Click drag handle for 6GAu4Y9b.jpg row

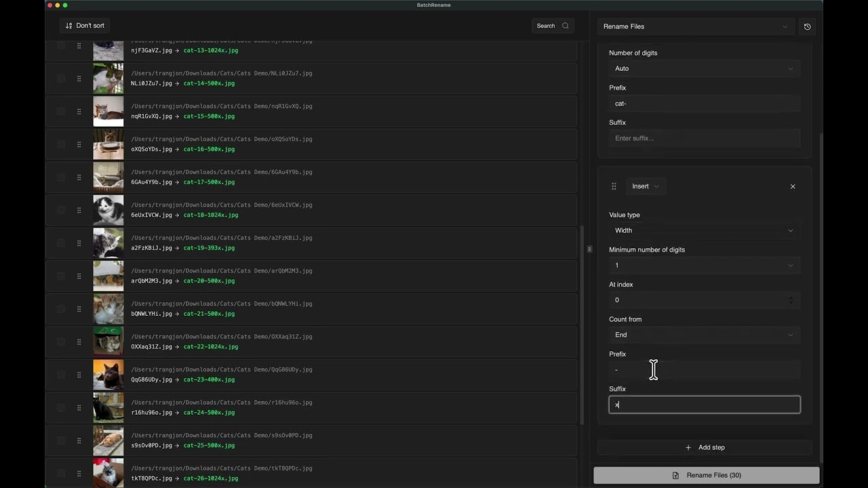[79, 177]
